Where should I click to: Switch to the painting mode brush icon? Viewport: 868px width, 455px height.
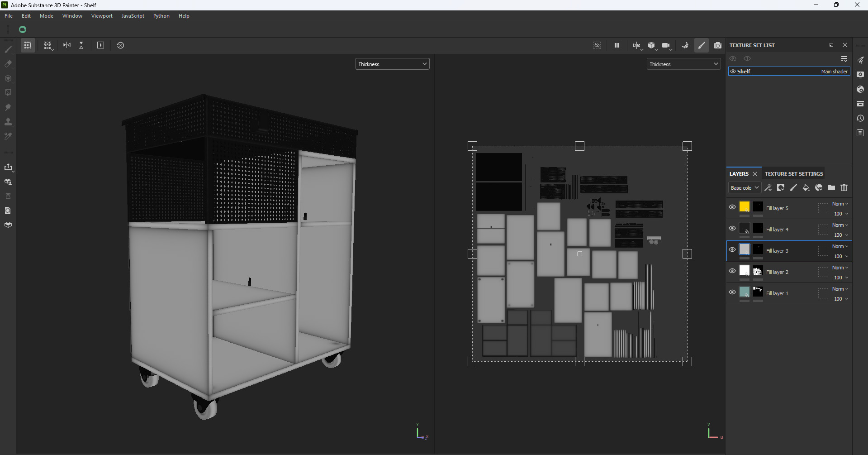[x=702, y=45]
